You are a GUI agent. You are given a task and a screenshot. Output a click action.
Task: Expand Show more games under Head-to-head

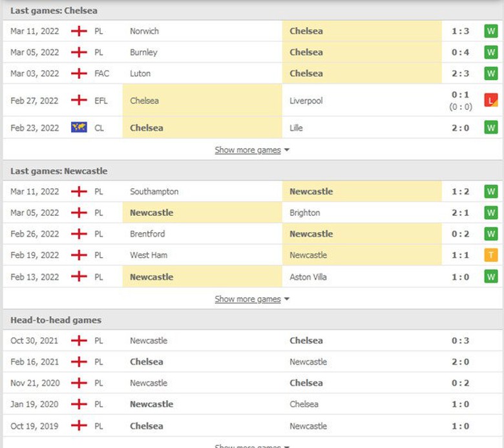[251, 445]
